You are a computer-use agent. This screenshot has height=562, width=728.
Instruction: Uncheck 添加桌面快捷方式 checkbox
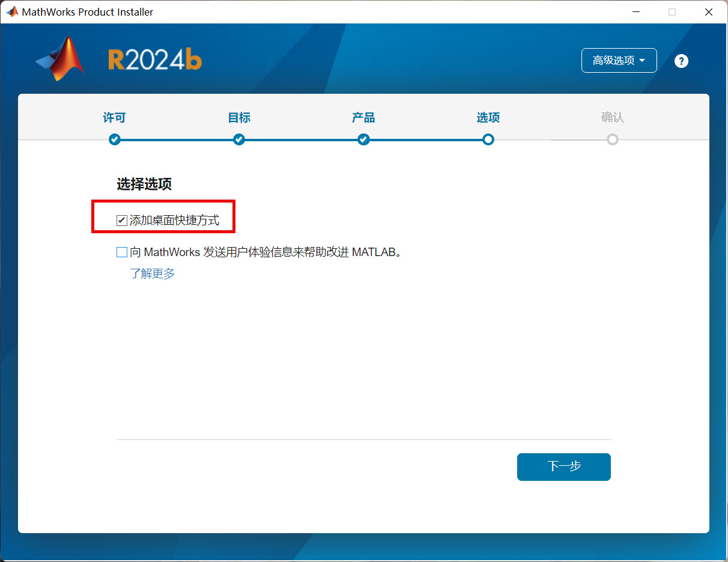(122, 221)
